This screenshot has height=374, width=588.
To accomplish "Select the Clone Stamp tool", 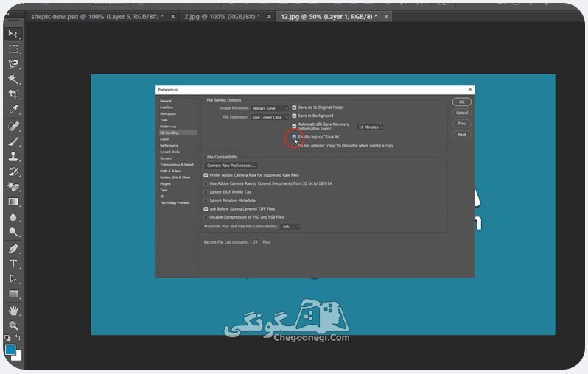I will (x=13, y=156).
